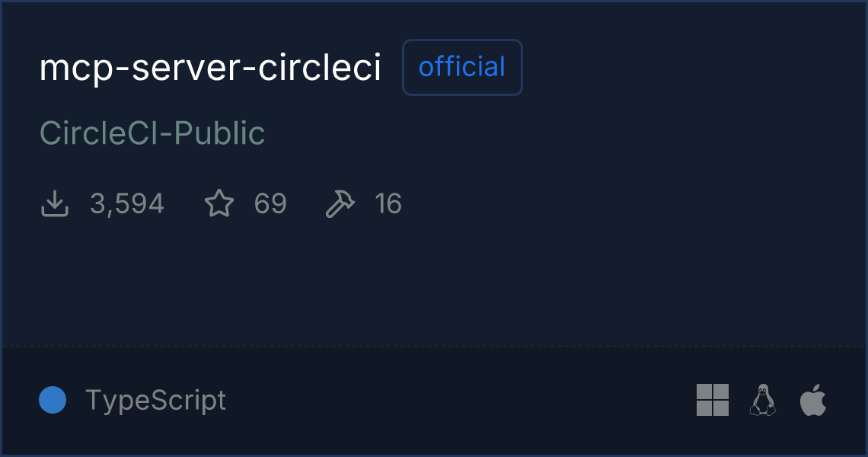Click the 'official' badge
868x457 pixels.
[462, 68]
